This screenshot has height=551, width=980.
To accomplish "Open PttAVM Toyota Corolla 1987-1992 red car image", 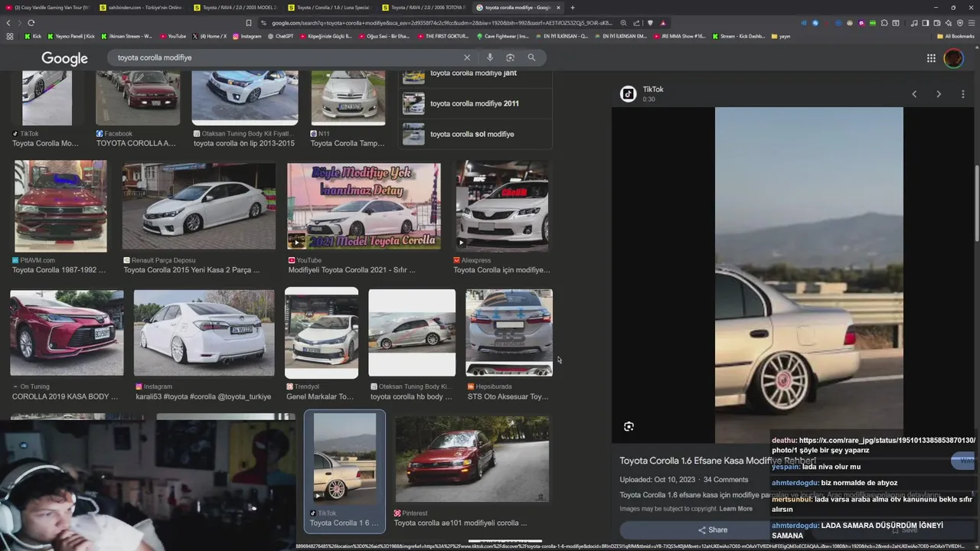I will pyautogui.click(x=60, y=206).
